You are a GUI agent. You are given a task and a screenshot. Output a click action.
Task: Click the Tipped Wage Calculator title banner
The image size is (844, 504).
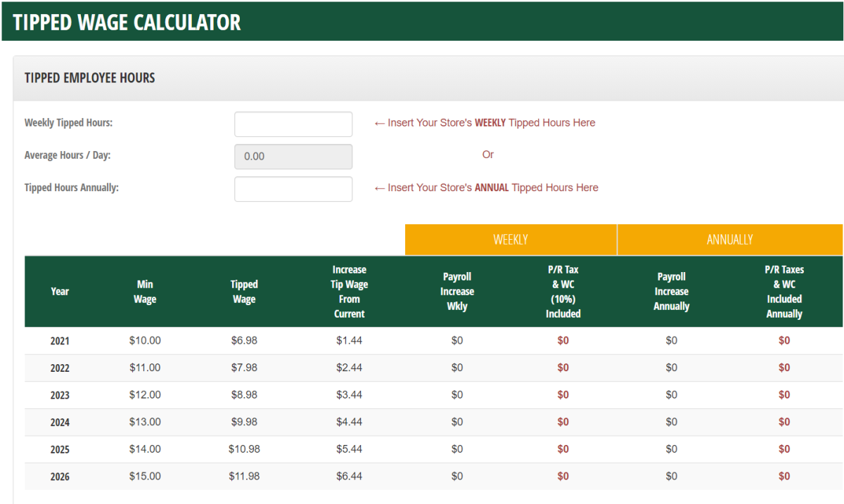(x=127, y=22)
